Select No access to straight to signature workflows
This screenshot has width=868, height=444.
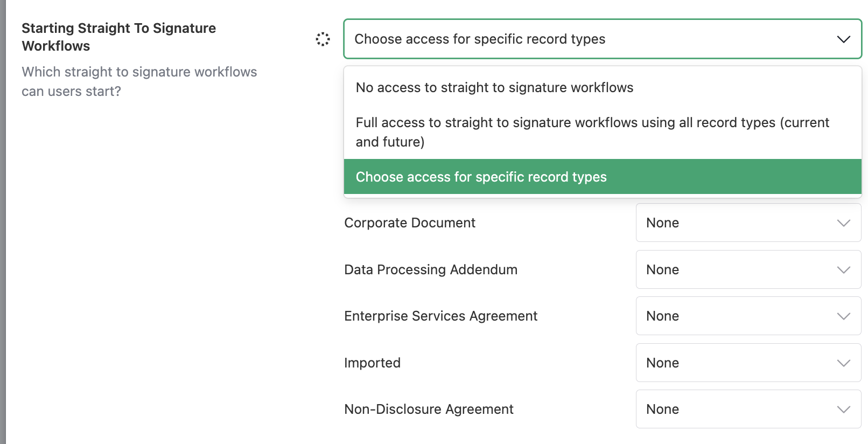point(603,87)
